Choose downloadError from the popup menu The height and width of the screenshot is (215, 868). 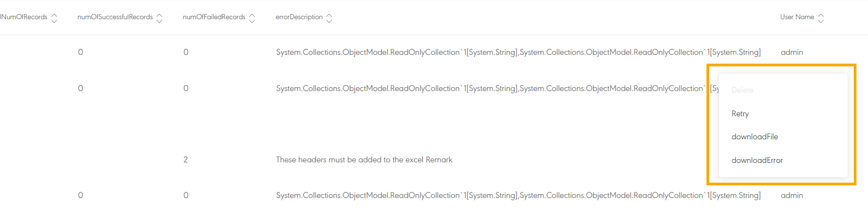click(757, 160)
